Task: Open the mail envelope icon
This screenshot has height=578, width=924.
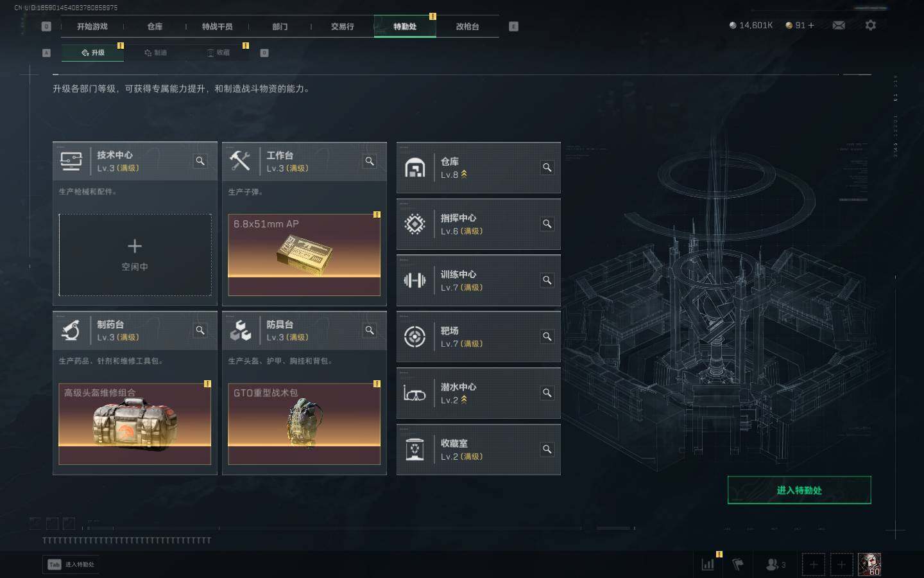Action: tap(839, 25)
